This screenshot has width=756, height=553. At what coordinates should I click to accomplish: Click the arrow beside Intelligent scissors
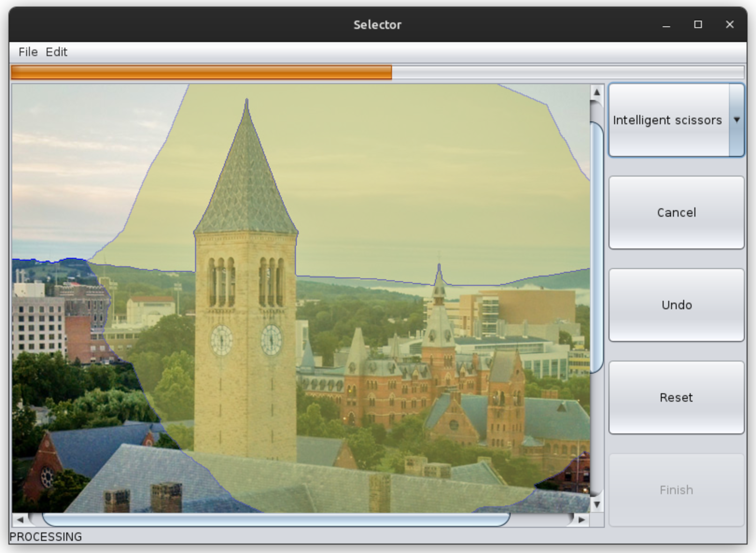pyautogui.click(x=736, y=120)
